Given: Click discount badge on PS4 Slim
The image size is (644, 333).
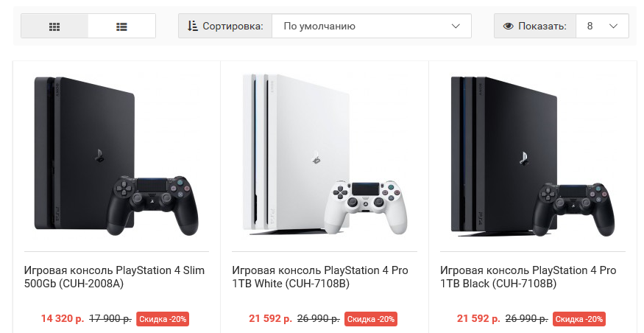Looking at the screenshot, I should point(163,319).
